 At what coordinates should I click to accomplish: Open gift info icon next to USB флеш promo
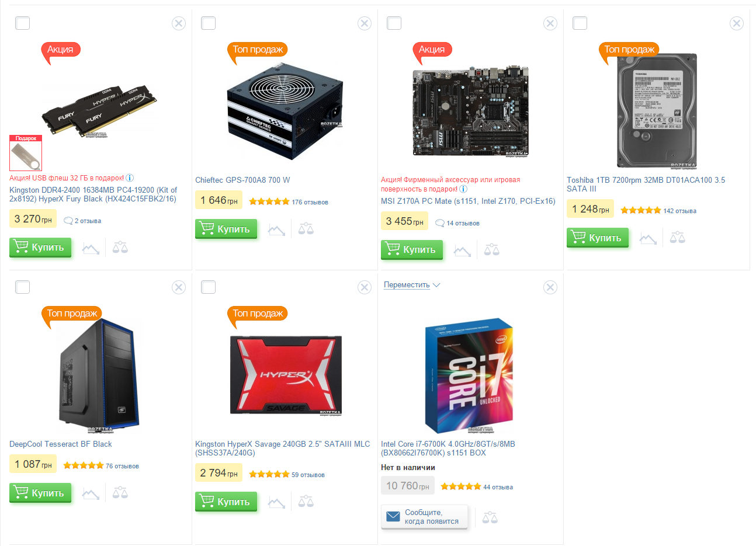coord(130,178)
